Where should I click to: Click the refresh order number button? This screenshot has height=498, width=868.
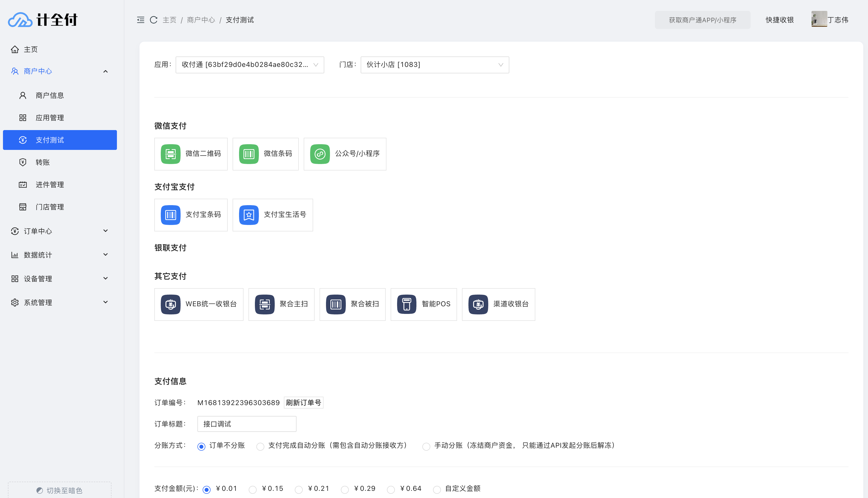(x=303, y=403)
